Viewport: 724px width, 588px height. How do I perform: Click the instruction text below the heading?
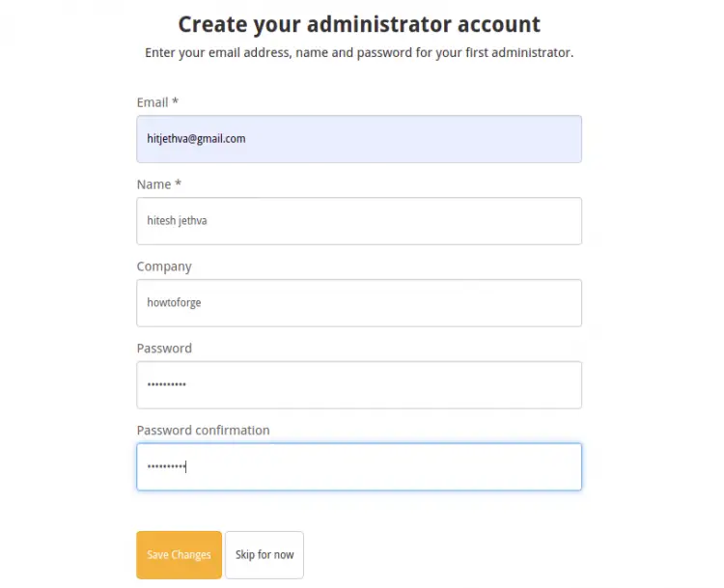click(x=359, y=52)
